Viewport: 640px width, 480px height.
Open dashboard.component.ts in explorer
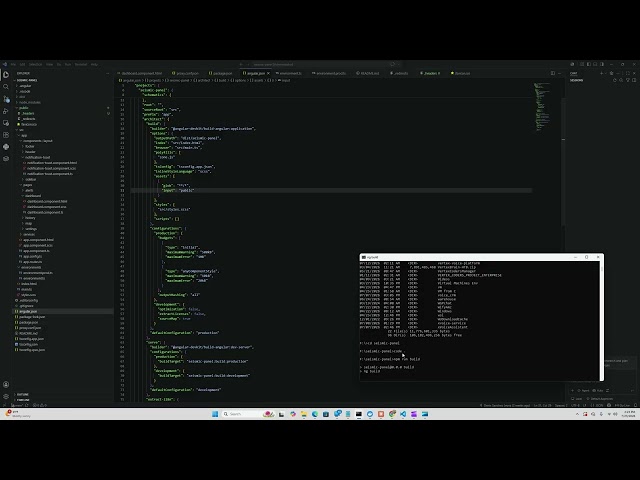tap(45, 212)
